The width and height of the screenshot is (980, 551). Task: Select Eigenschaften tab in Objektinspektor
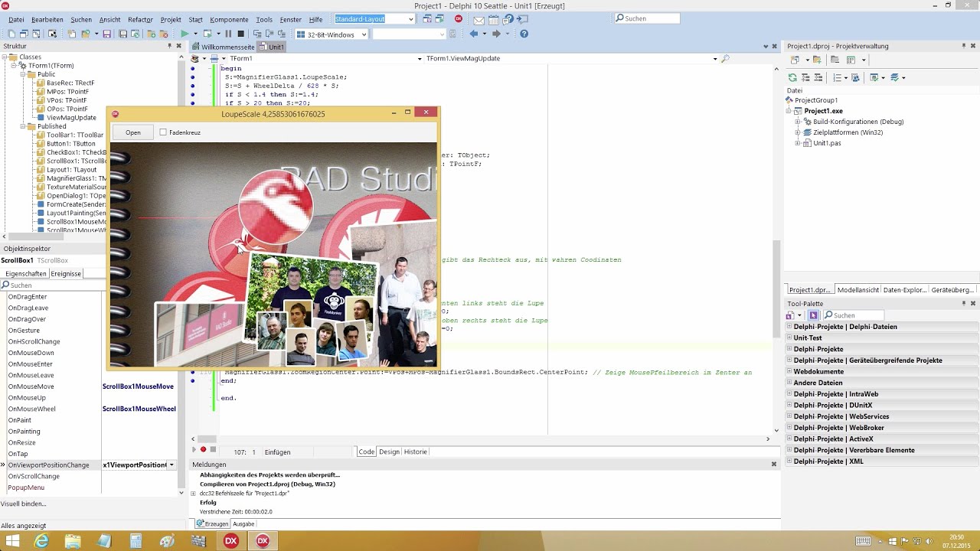pos(26,273)
